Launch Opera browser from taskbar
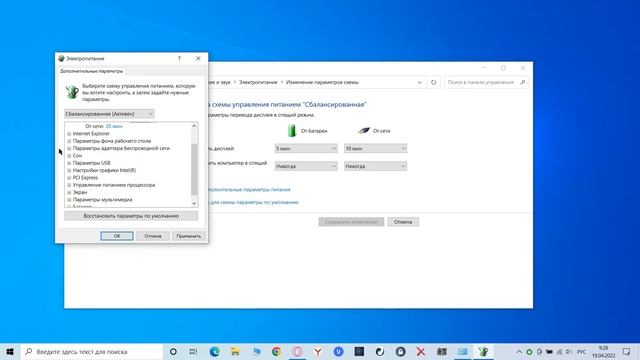Viewport: 640px width, 360px height. (297, 352)
